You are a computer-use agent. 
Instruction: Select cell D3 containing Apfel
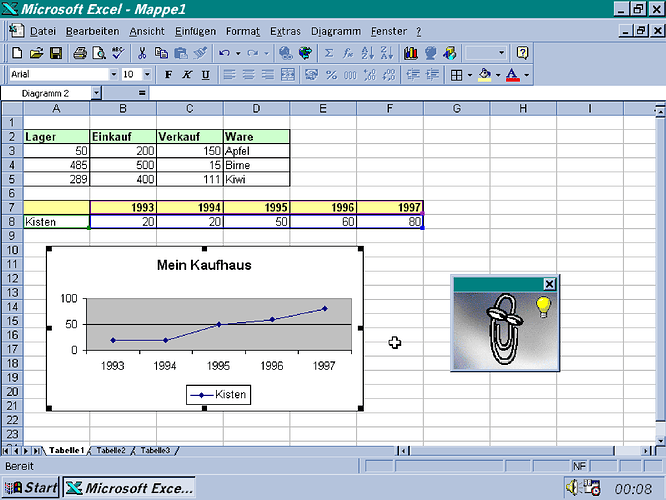click(x=256, y=151)
